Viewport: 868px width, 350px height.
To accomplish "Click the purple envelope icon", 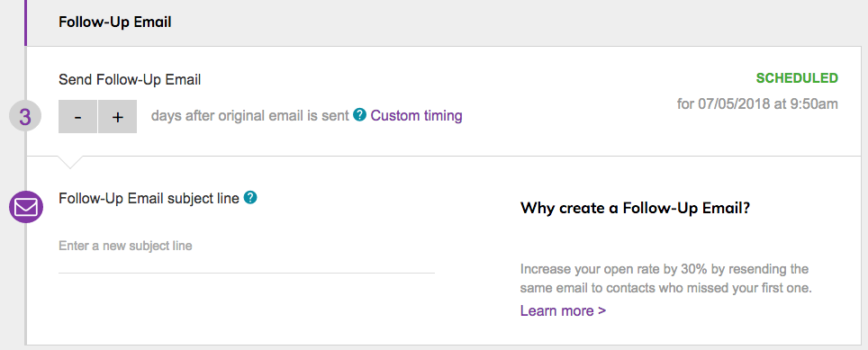I will (25, 207).
